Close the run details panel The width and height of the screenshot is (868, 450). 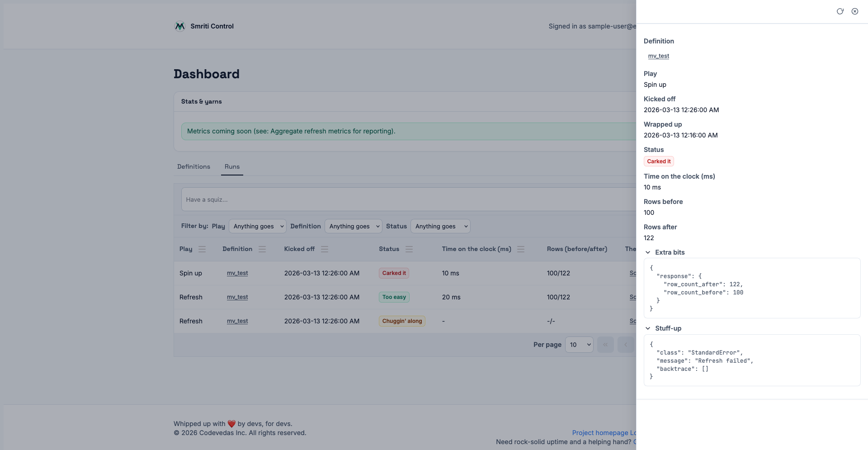click(x=854, y=11)
